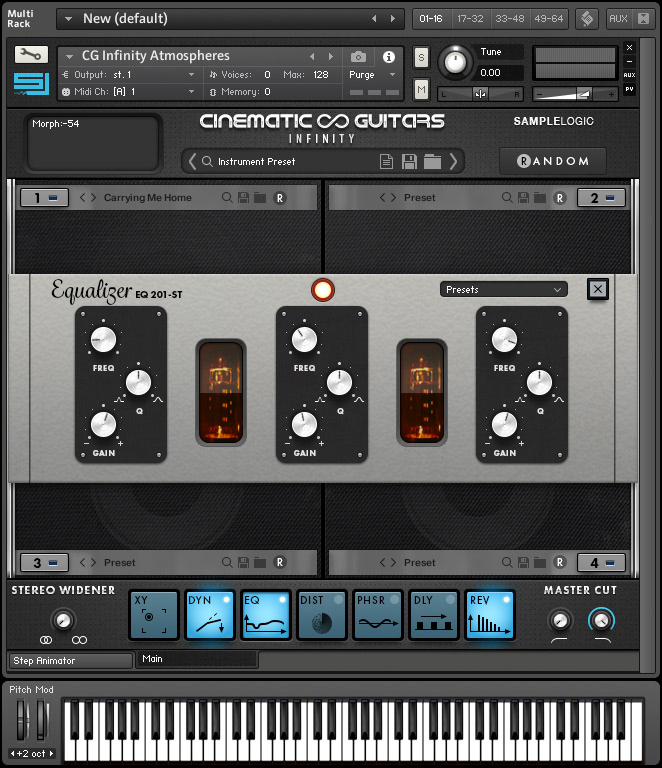This screenshot has height=768, width=662.
Task: Toggle the EQ effect tile
Action: pos(265,615)
